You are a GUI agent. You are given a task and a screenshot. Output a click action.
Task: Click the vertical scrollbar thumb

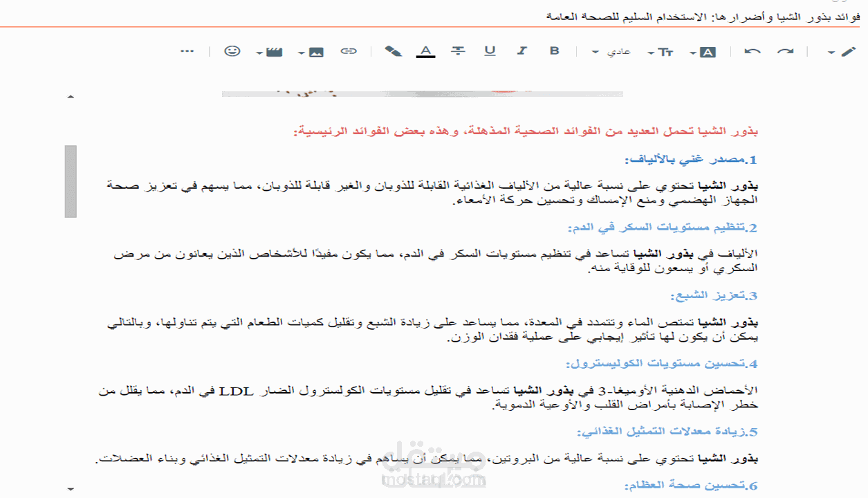71,181
